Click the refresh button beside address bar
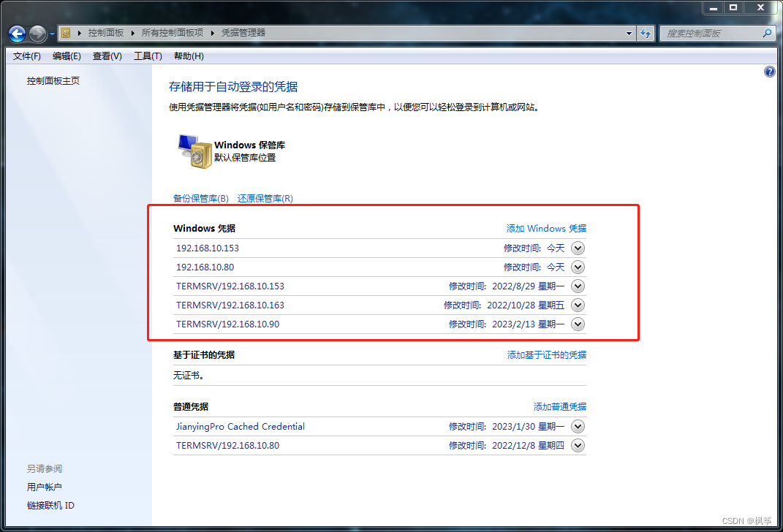783x532 pixels. (646, 34)
